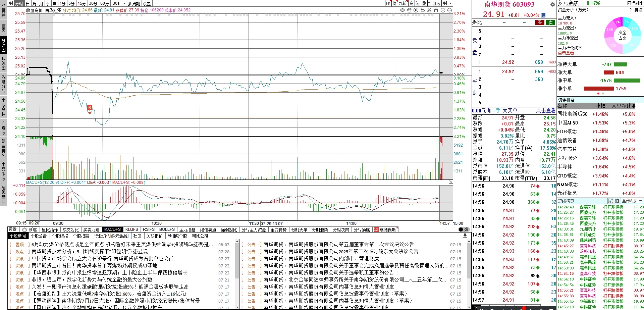Click the blue 陆 badge beside the price
The image size is (644, 310).
point(543,15)
